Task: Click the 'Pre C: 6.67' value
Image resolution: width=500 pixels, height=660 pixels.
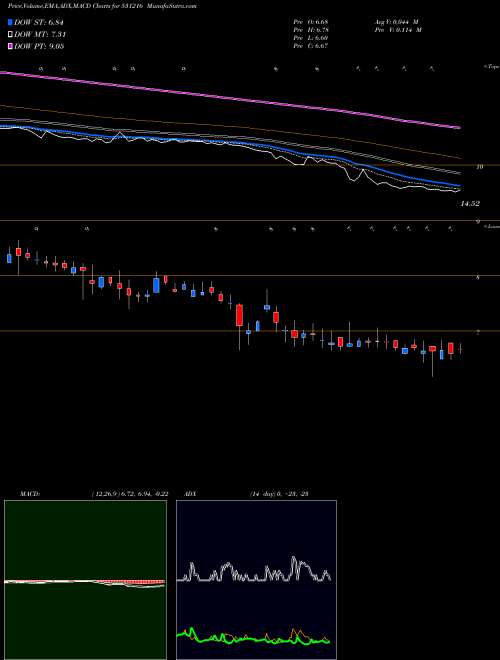Action: click(311, 46)
